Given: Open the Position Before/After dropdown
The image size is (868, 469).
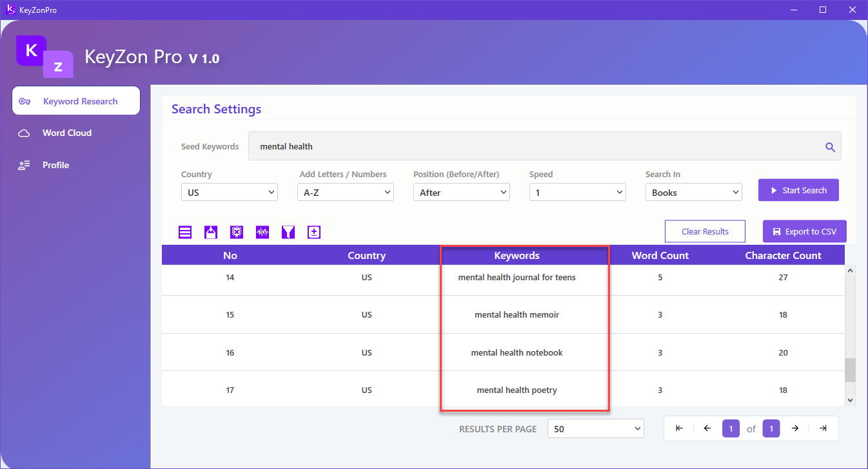Looking at the screenshot, I should tap(461, 193).
